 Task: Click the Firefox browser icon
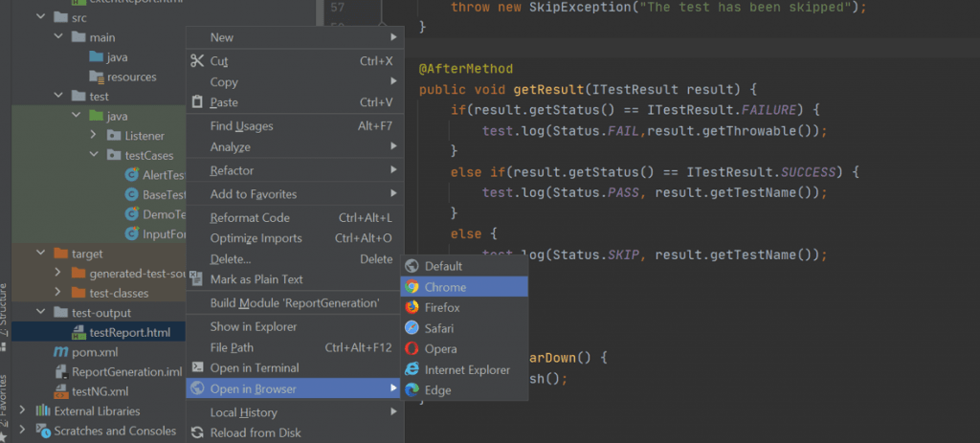412,308
